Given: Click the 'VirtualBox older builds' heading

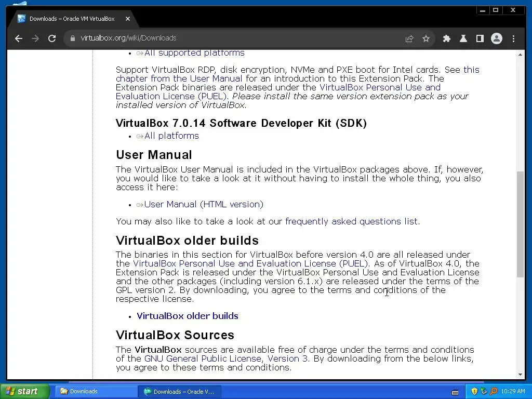Looking at the screenshot, I should pyautogui.click(x=187, y=241).
